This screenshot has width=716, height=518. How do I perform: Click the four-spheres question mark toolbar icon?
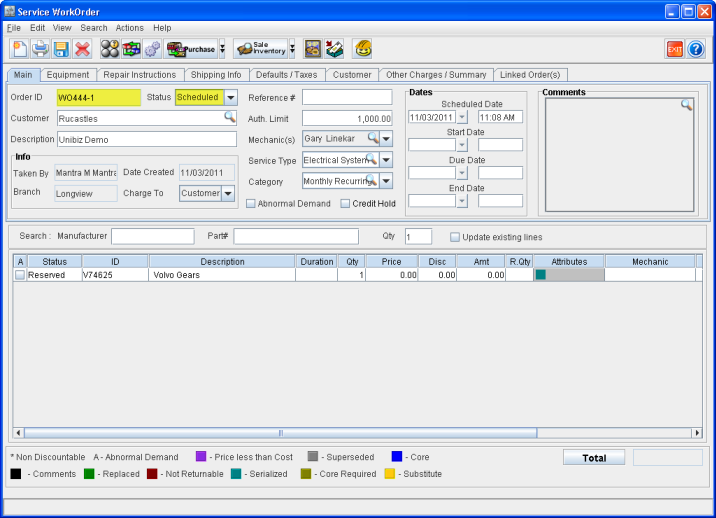110,49
